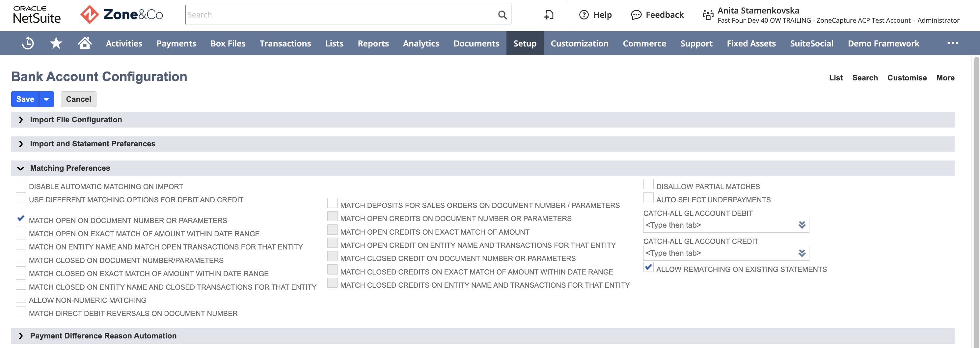
Task: Click the Customise link
Action: coord(907,78)
